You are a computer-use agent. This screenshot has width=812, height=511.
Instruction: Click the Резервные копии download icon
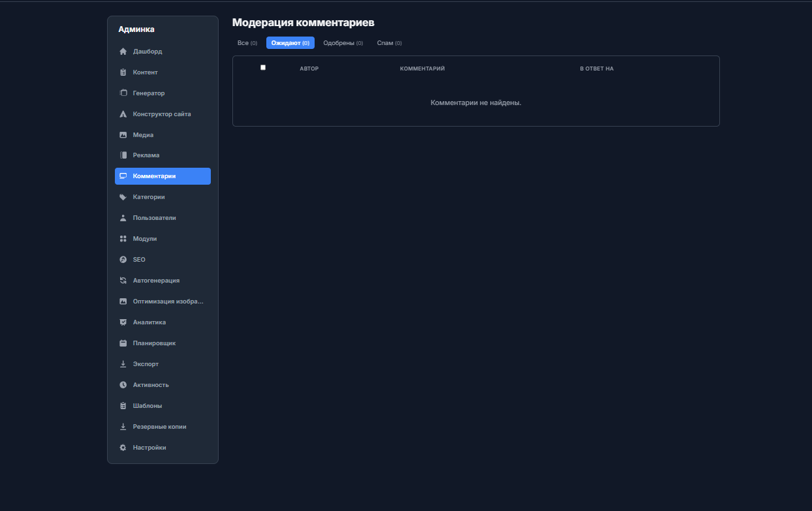[123, 427]
